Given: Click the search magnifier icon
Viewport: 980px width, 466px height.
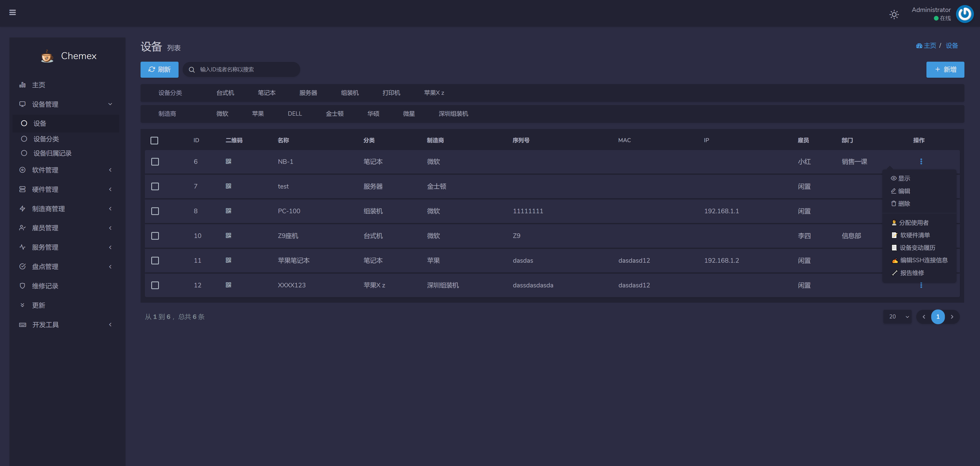Looking at the screenshot, I should (x=192, y=70).
